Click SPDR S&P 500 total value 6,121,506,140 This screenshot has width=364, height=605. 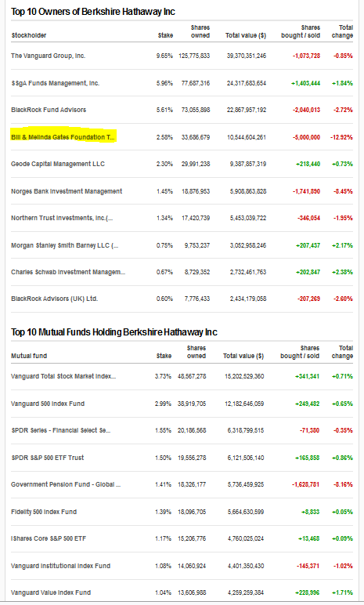click(x=246, y=458)
